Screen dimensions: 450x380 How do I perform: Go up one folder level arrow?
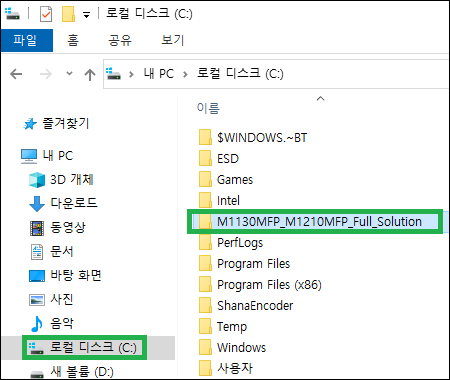[x=90, y=74]
